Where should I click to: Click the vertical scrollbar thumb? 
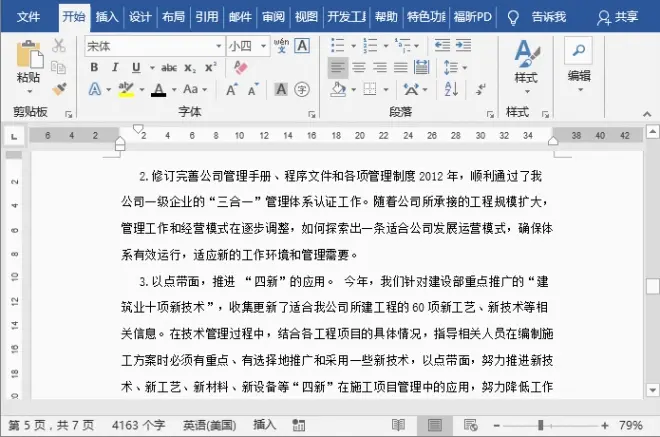point(652,286)
